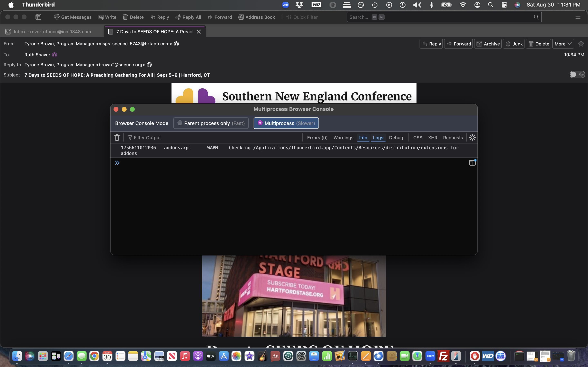This screenshot has height=367, width=588.
Task: Close the 7 Days to SEEDS message tab
Action: [199, 32]
